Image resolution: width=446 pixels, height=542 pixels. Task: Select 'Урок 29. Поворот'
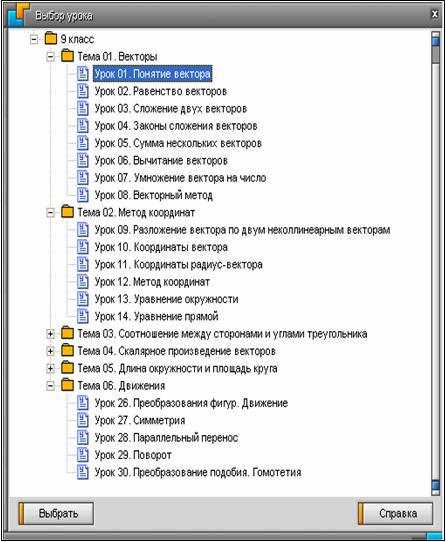[133, 455]
